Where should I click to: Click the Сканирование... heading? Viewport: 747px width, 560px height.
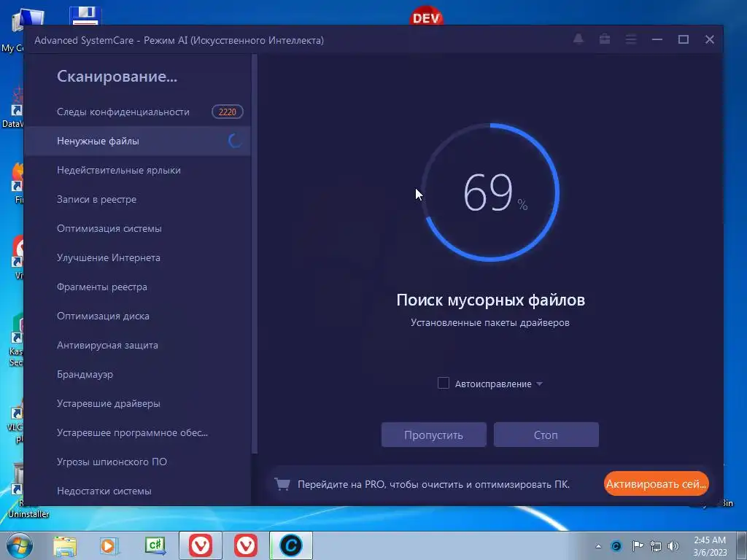point(117,76)
